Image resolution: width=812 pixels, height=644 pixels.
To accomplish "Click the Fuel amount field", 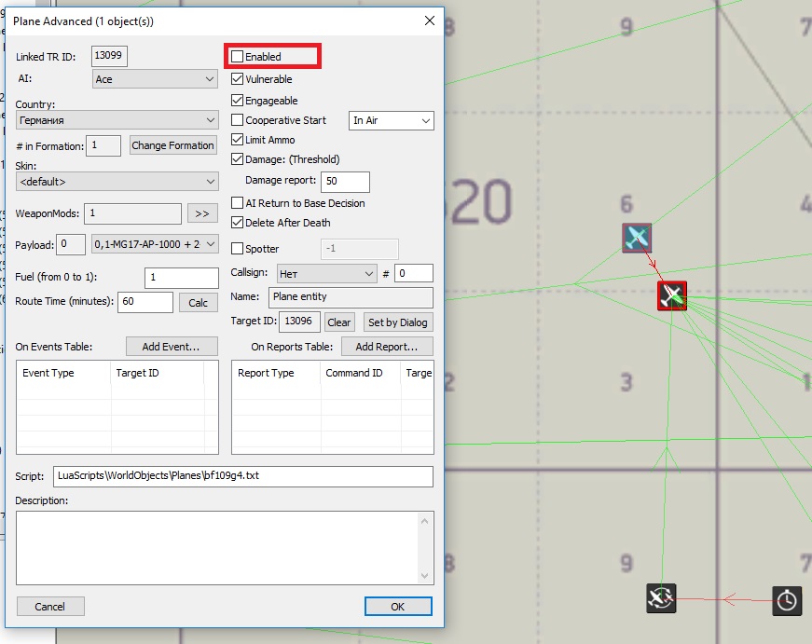I will [x=182, y=278].
